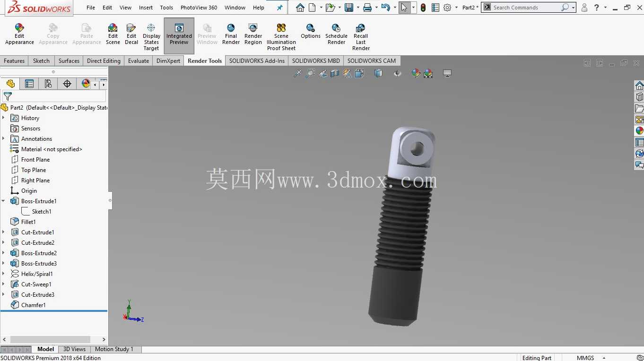The image size is (644, 361).
Task: Click the feature tree filter field
Action: 54,96
